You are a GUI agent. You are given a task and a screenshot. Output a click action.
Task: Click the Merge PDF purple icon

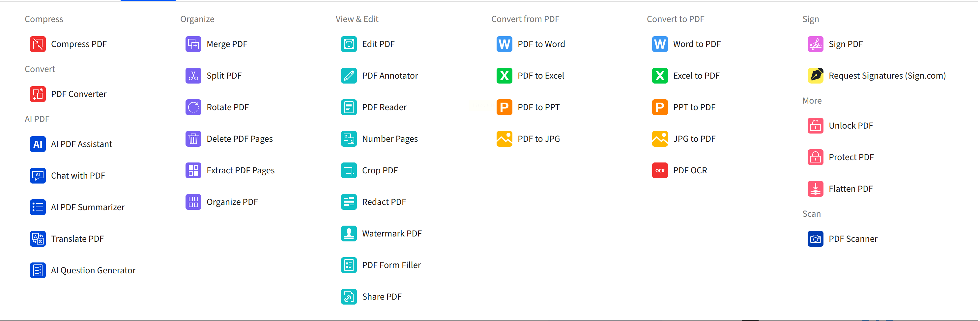[x=193, y=44]
